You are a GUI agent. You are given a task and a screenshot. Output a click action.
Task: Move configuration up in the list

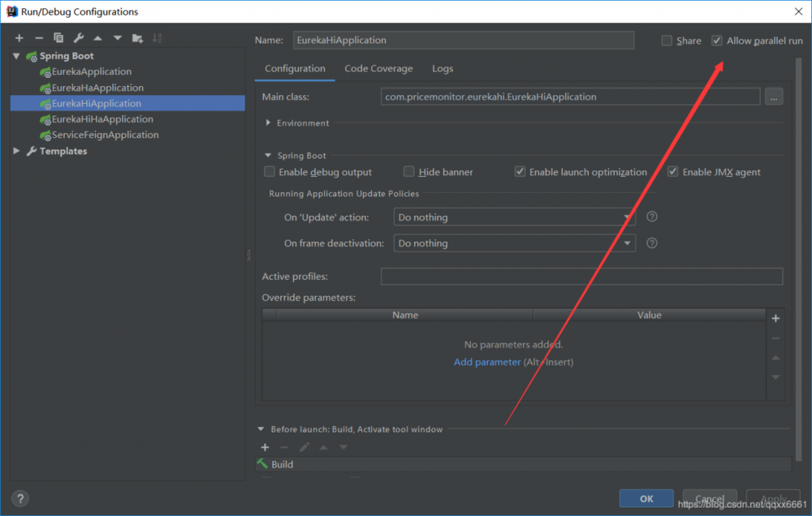coord(97,38)
